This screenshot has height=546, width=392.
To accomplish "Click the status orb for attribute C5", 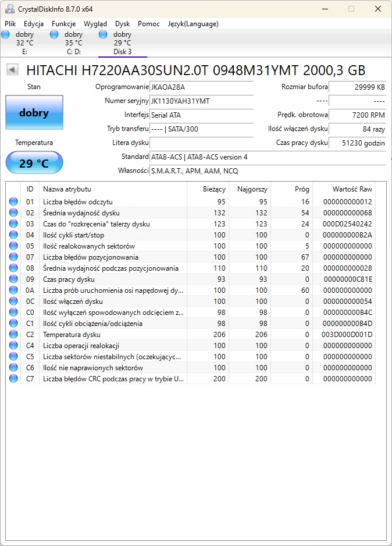I will (x=13, y=357).
